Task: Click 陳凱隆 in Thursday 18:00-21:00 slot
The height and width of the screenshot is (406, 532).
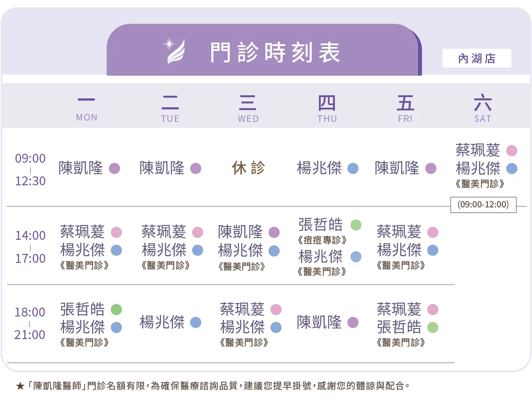Action: 319,322
